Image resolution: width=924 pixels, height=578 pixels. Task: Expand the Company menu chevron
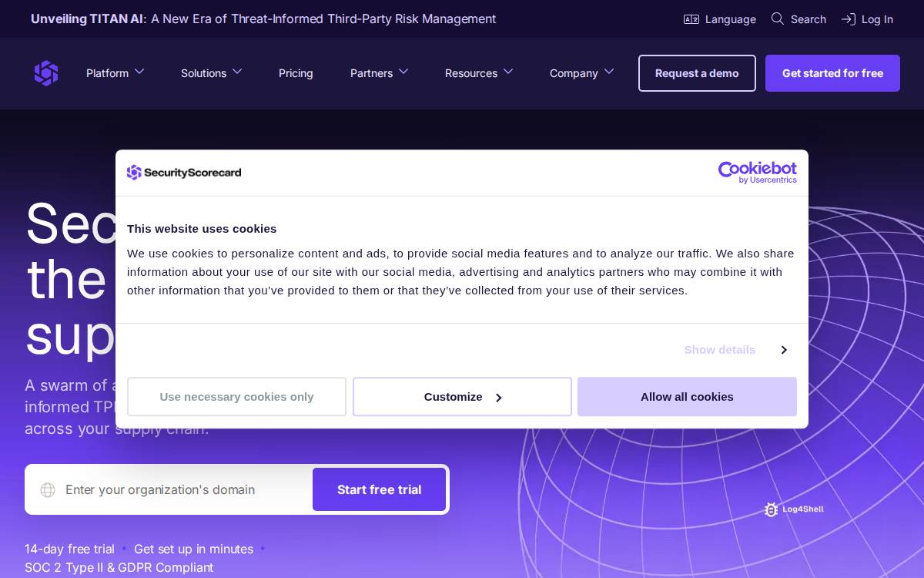point(609,72)
